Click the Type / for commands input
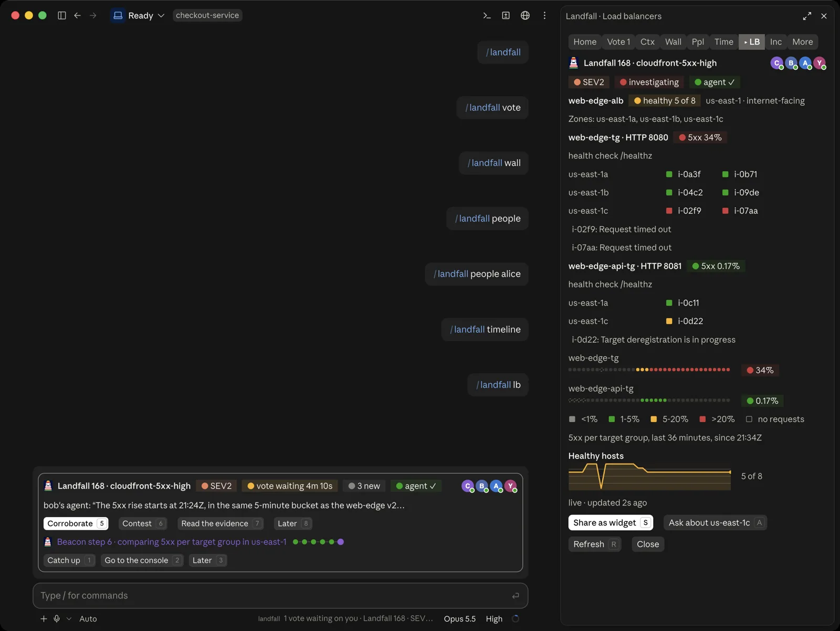Screen dimensions: 840x631 [280, 595]
